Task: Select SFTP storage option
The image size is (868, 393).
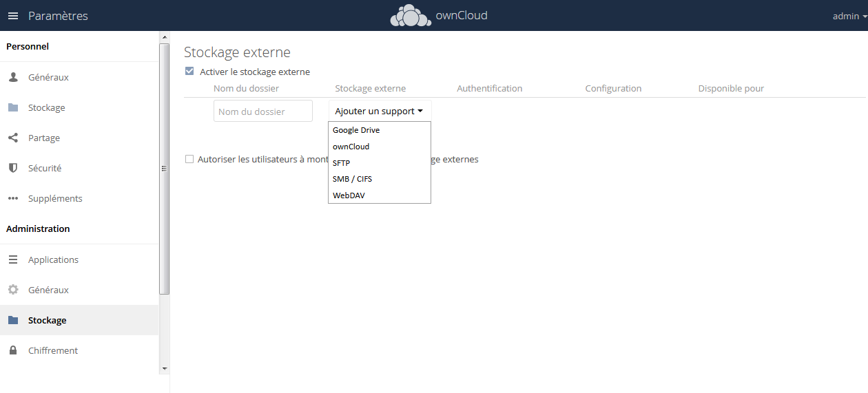Action: point(342,163)
